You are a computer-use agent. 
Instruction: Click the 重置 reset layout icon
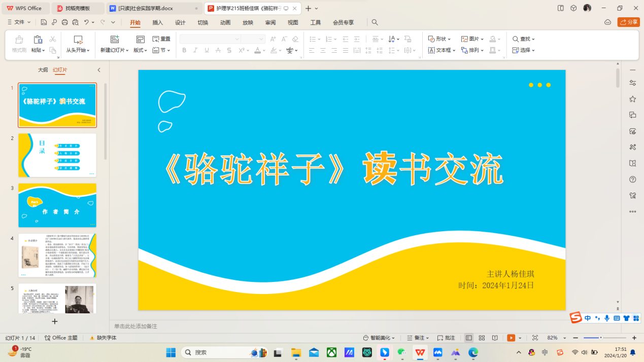click(161, 39)
